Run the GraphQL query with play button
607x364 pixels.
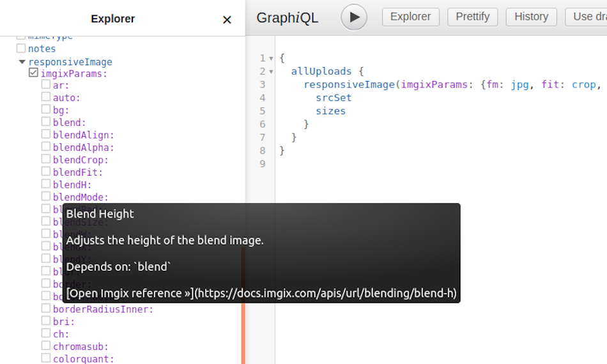354,17
